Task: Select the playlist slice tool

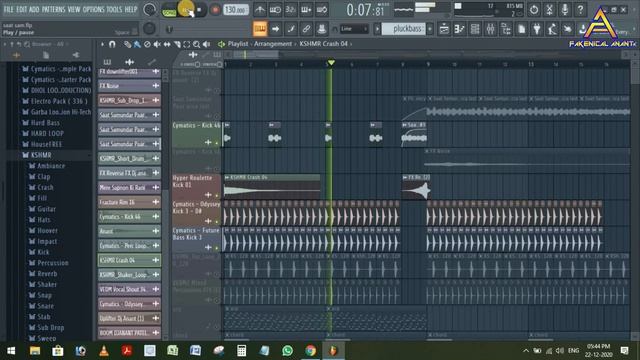Action: click(177, 44)
